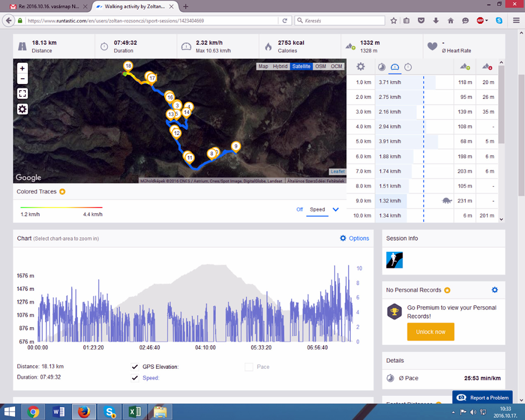
Task: Switch map to Hybrid view
Action: (x=280, y=66)
